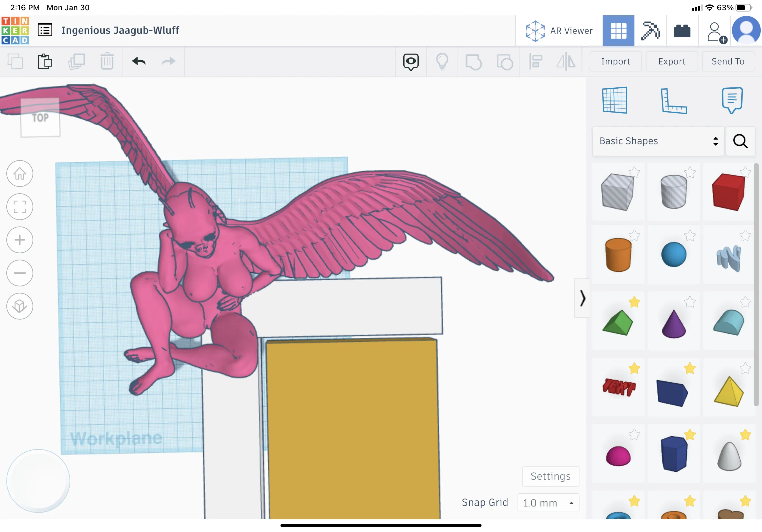Screen dimensions: 762x532
Task: Open the Settings button
Action: [x=550, y=477]
